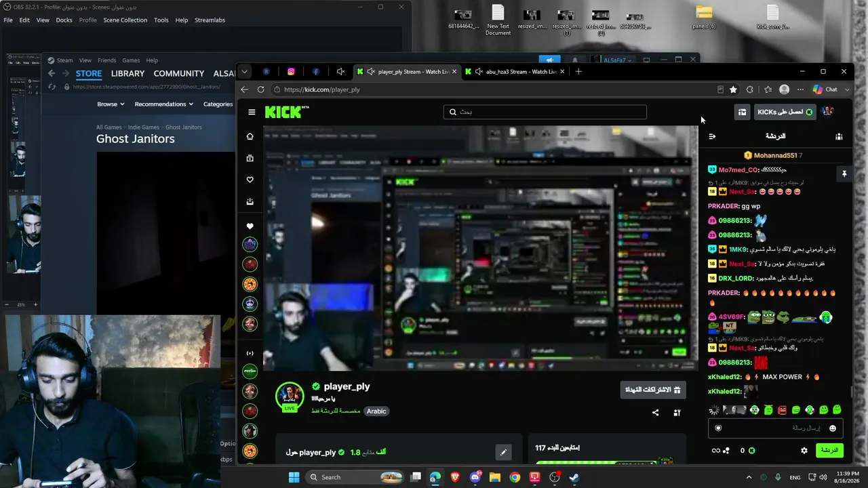Reload the Steam store page
868x488 pixels.
pos(52,87)
